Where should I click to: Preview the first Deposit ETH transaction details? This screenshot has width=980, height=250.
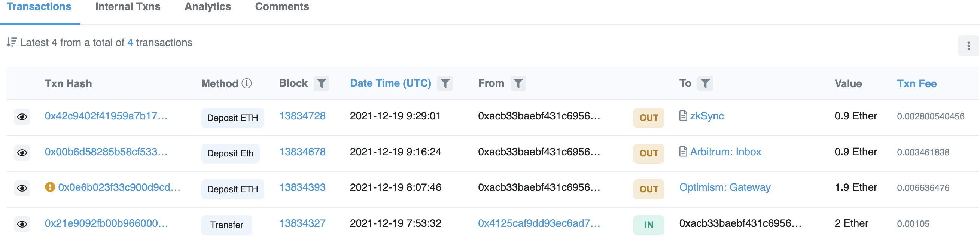[x=22, y=117]
